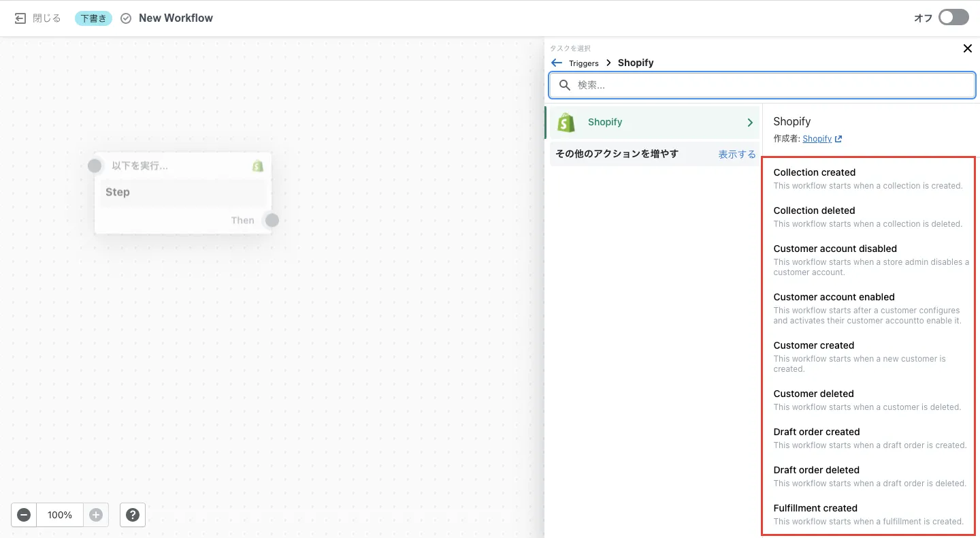
Task: Choose the Fulfillment created trigger
Action: [868, 514]
